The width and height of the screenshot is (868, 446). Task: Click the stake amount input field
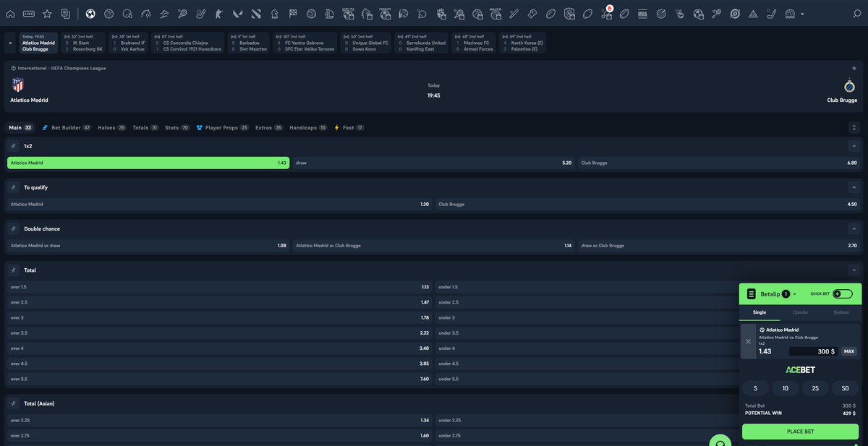coord(813,351)
